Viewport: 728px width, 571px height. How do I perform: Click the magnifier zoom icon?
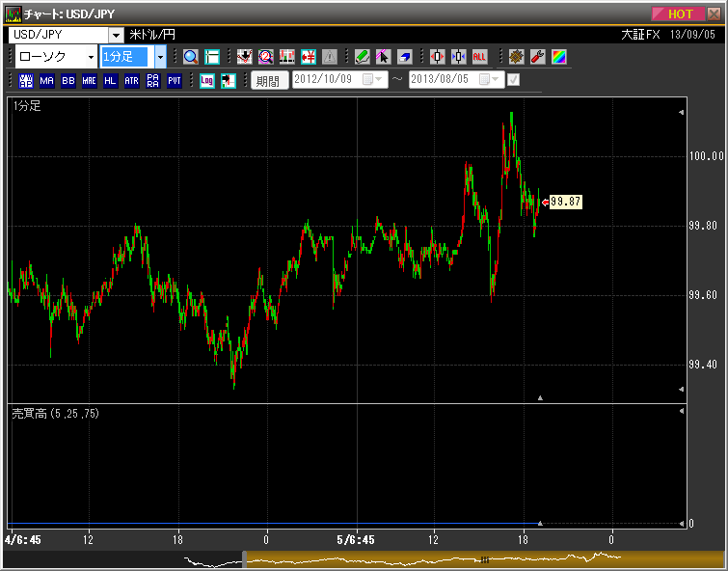(x=190, y=57)
